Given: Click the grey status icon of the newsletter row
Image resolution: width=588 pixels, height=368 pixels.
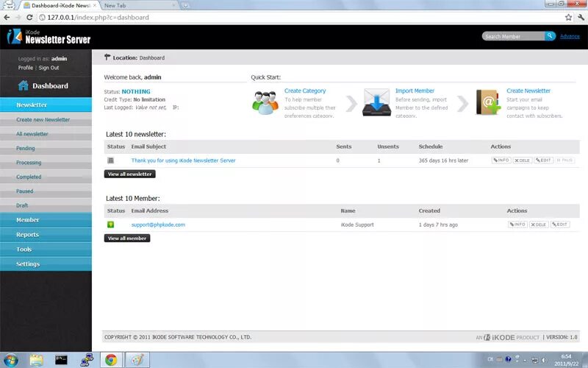Looking at the screenshot, I should [111, 160].
